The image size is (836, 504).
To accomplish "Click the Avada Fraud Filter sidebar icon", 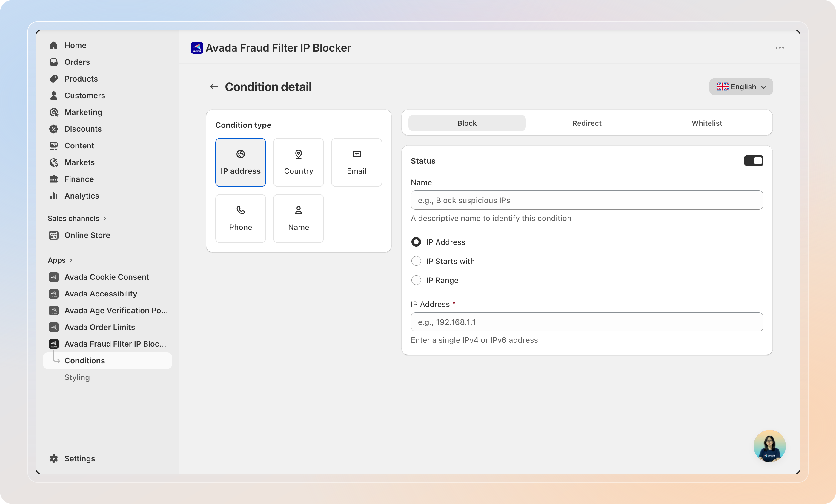I will point(54,344).
